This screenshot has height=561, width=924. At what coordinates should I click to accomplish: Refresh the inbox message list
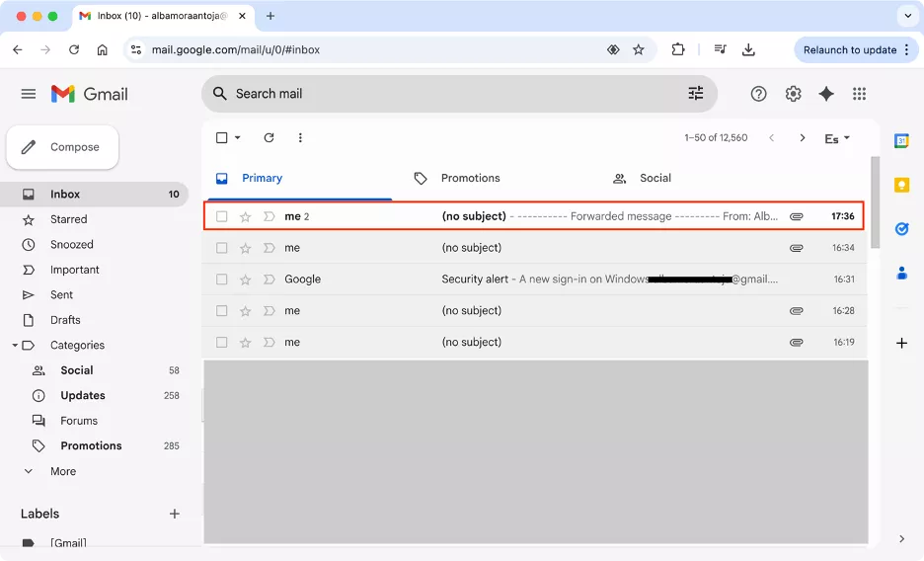[269, 137]
